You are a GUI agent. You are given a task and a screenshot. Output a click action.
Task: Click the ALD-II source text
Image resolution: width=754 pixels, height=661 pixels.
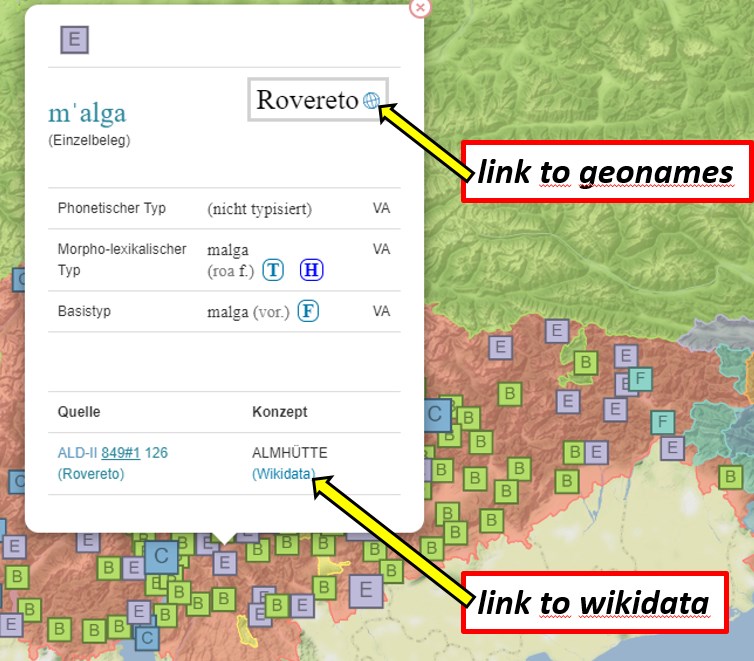point(77,453)
